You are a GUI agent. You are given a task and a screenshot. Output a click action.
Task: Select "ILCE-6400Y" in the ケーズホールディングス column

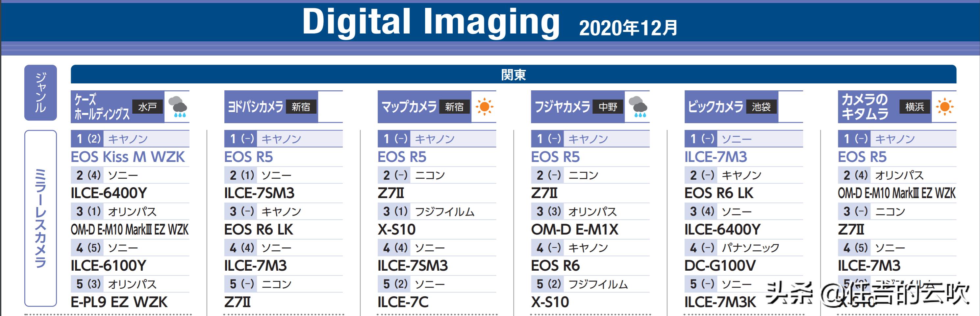pos(109,193)
